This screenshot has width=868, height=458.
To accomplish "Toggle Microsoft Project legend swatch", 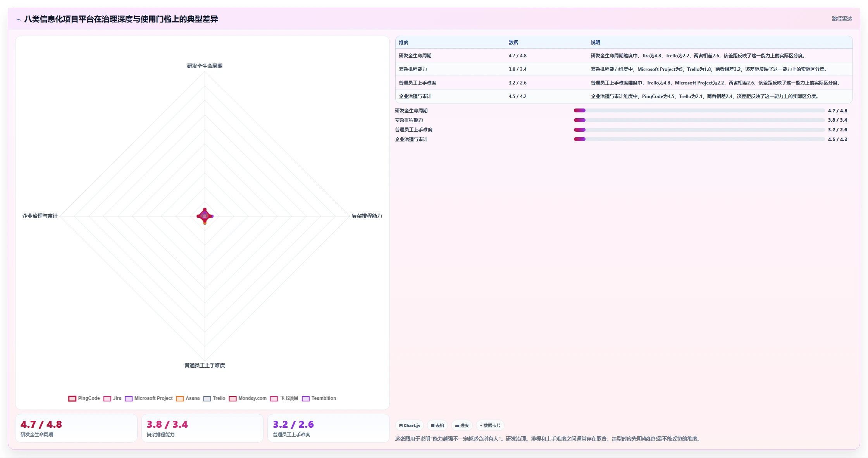I will 129,398.
